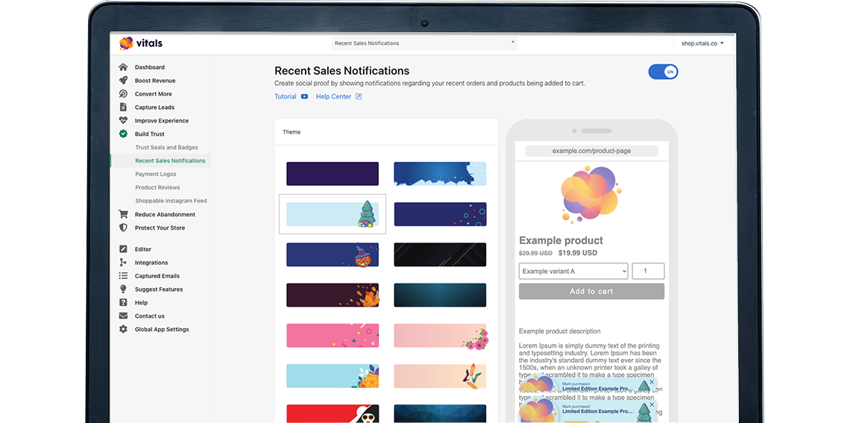Toggle the Recent Sales Notifications ON switch

663,72
